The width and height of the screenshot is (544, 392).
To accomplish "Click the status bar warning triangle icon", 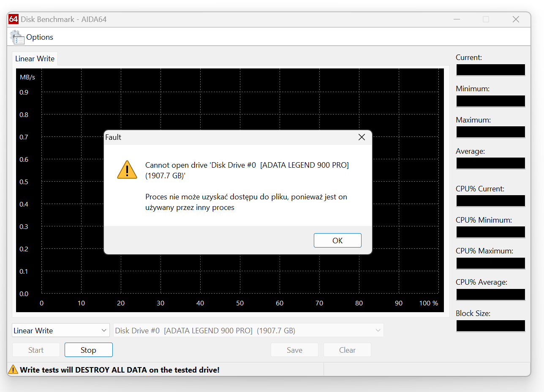I will pos(14,370).
